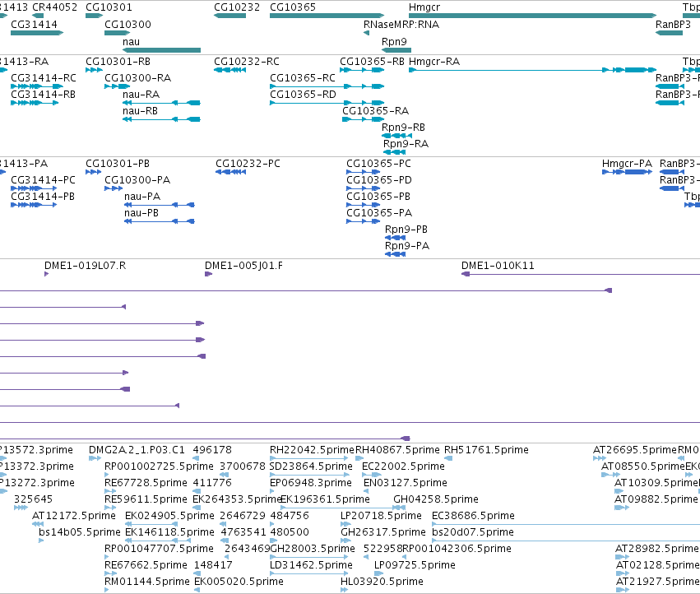Click the RNaseMRP:RNA label

point(401,24)
